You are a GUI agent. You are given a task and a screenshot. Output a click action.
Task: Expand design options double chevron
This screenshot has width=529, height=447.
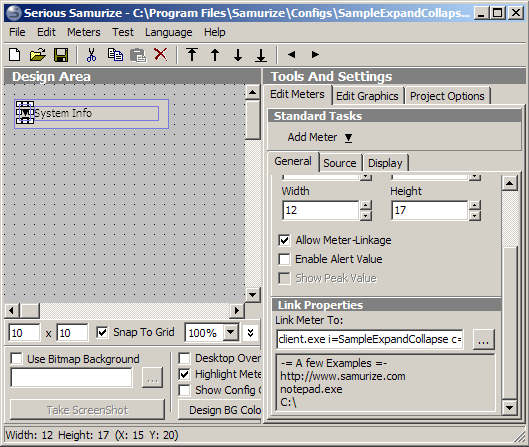(250, 333)
